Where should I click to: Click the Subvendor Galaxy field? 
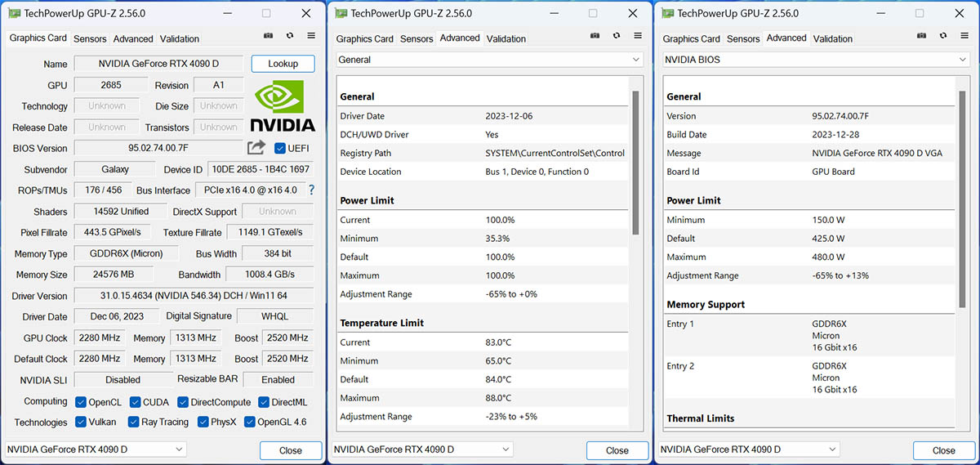click(114, 169)
